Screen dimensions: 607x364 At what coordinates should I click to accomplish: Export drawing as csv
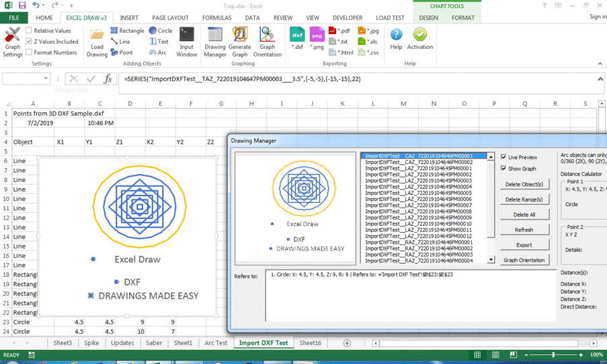(x=368, y=52)
